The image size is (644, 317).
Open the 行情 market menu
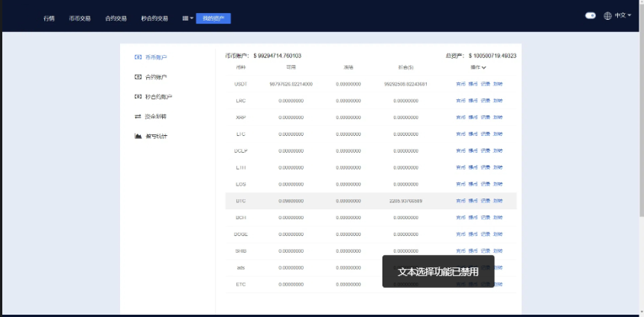click(49, 18)
